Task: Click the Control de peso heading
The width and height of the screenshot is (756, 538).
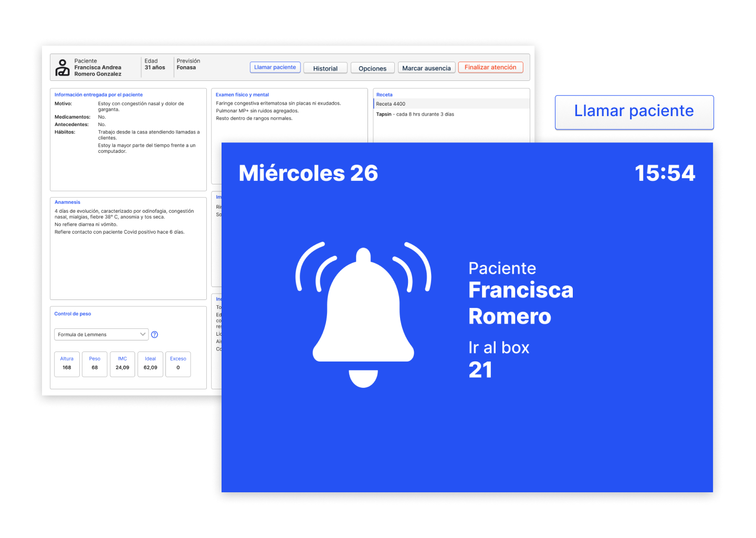Action: (x=72, y=314)
